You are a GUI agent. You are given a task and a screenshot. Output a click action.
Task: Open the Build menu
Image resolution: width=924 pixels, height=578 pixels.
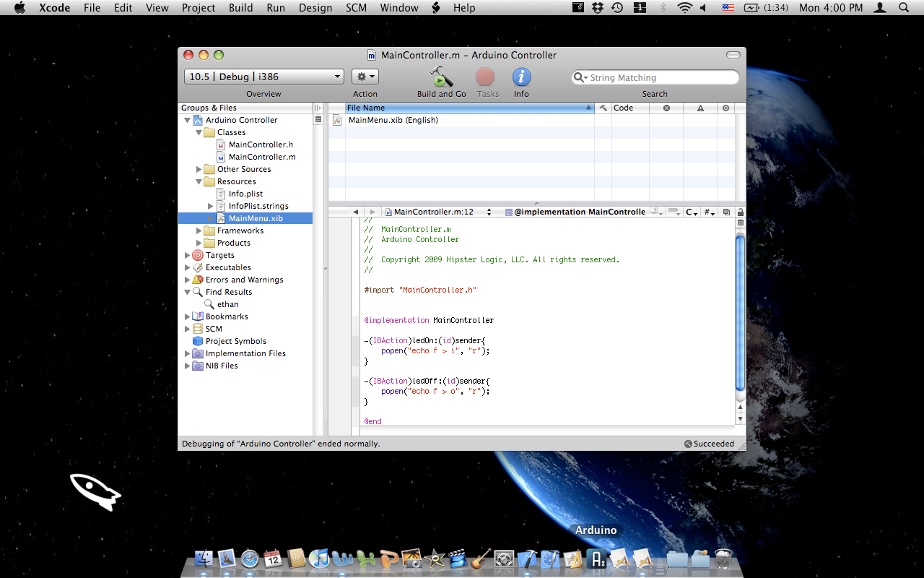(x=240, y=8)
